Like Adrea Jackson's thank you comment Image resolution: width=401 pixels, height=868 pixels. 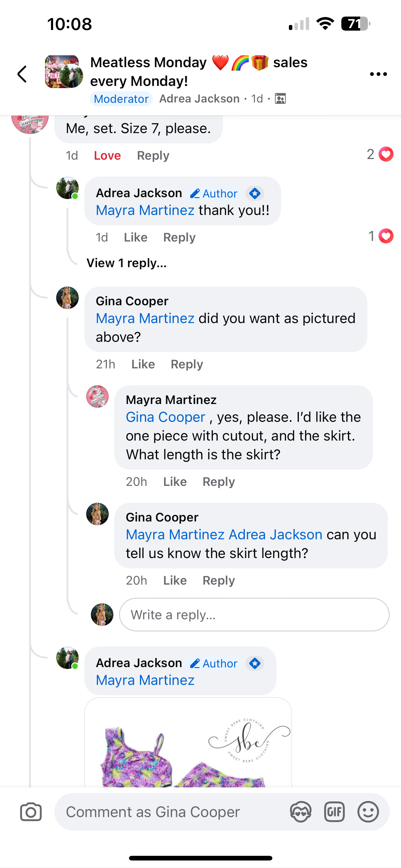pos(135,237)
